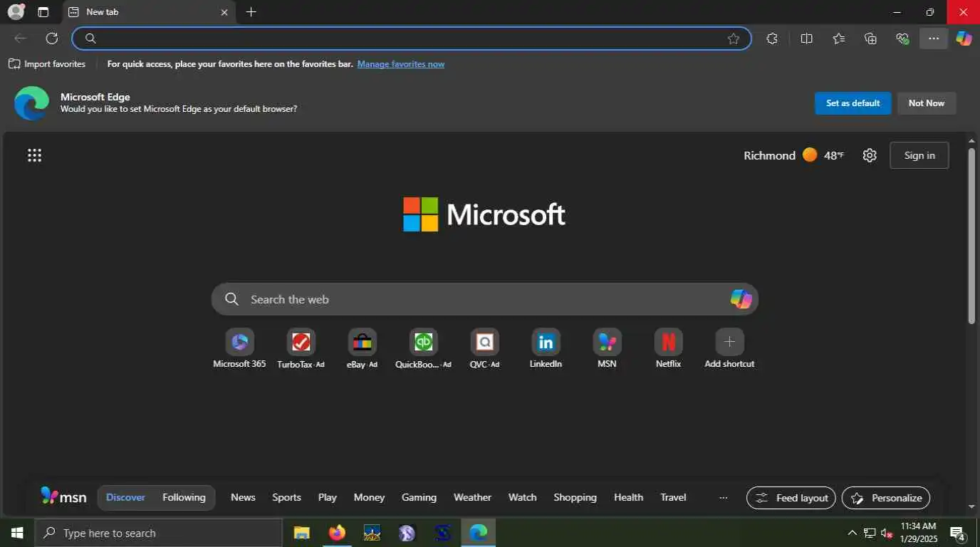Open the Extensions puzzle icon
Viewport: 980px width, 547px height.
click(771, 38)
